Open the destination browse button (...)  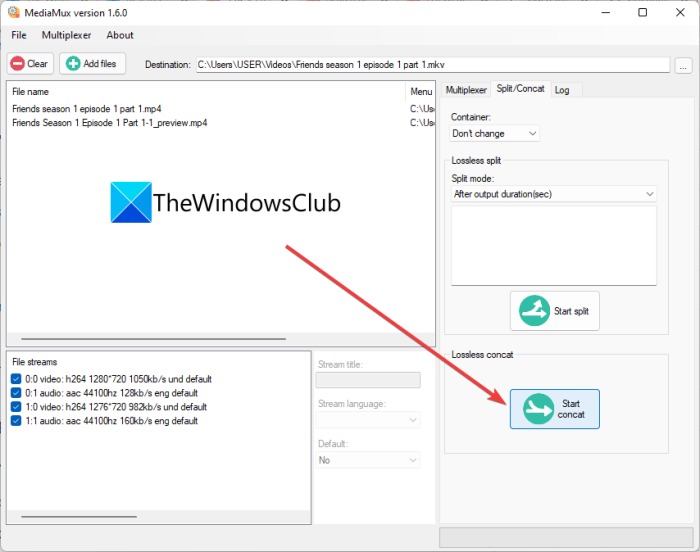[683, 65]
